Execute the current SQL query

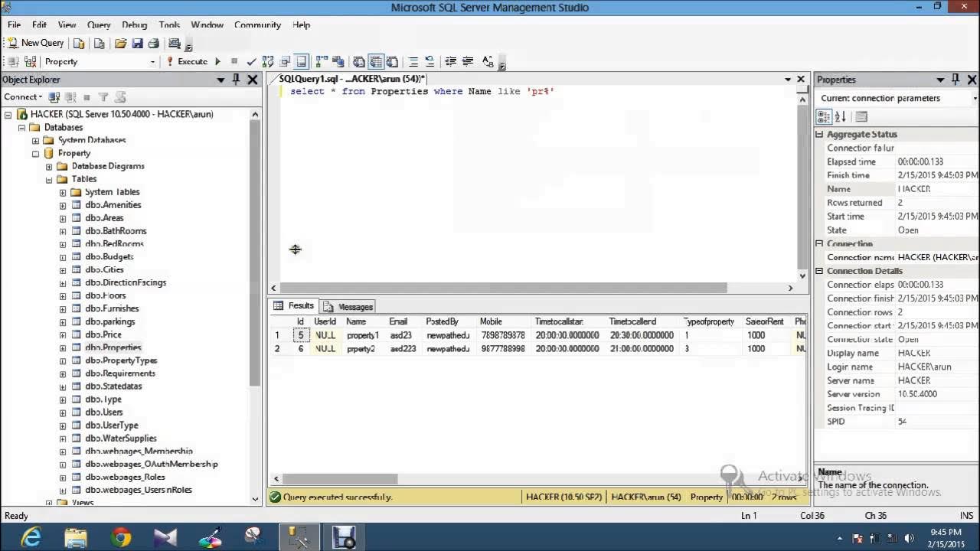(x=187, y=61)
